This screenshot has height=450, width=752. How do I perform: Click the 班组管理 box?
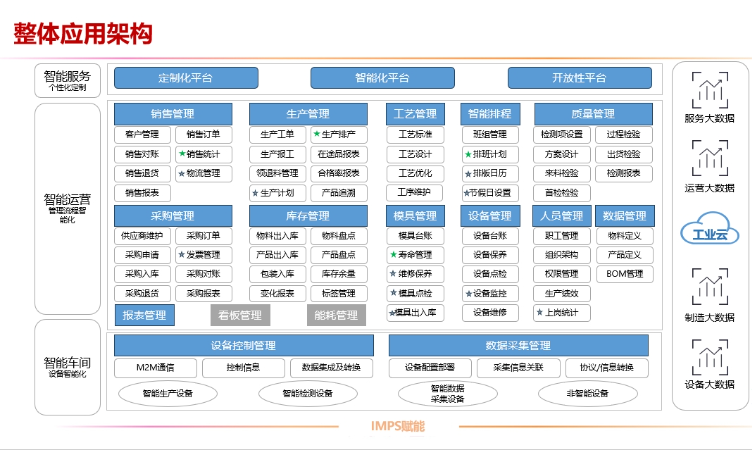tap(490, 134)
